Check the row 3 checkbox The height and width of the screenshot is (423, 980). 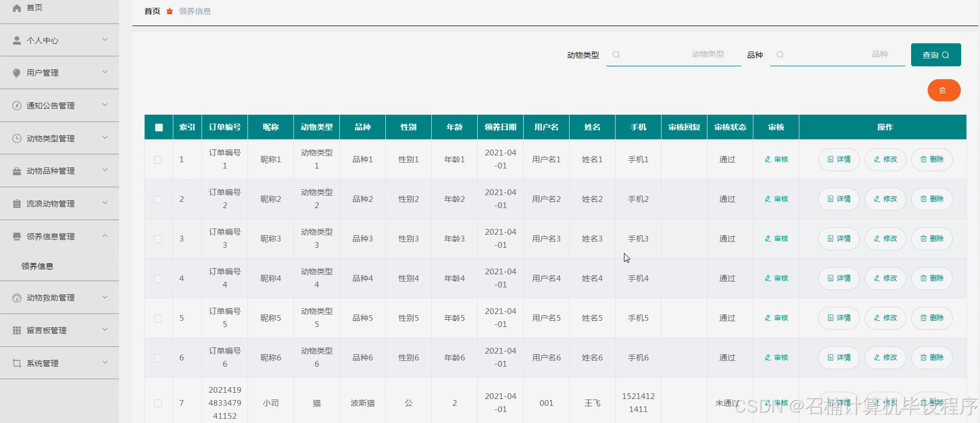(158, 239)
